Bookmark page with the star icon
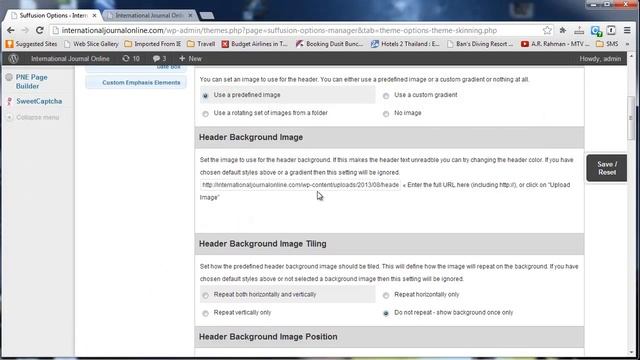This screenshot has width=640, height=360. (x=547, y=30)
